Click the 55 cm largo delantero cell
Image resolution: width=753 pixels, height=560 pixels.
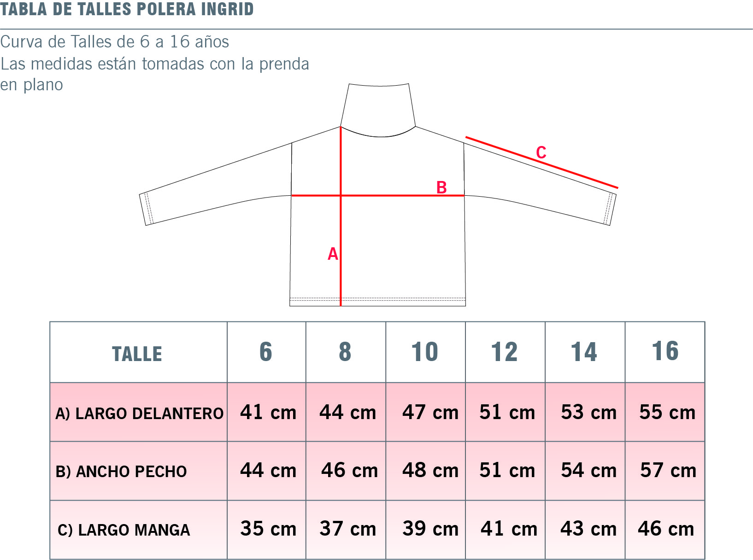click(x=667, y=412)
